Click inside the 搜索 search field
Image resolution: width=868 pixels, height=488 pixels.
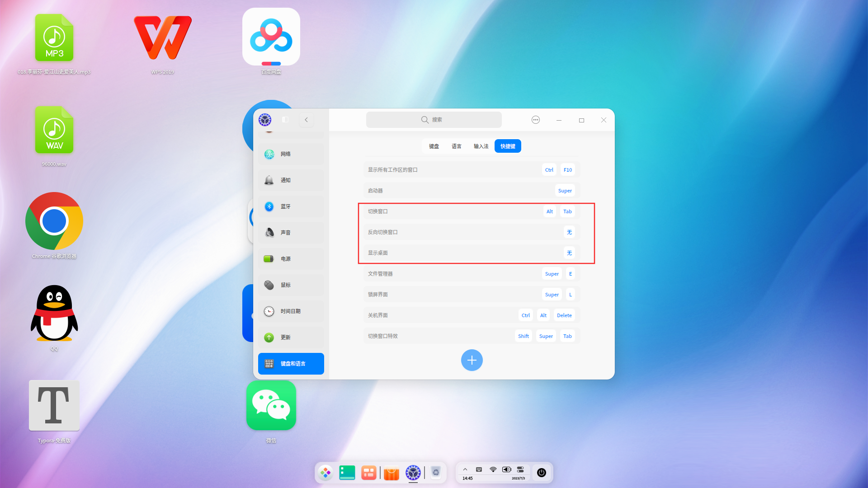[x=434, y=119]
